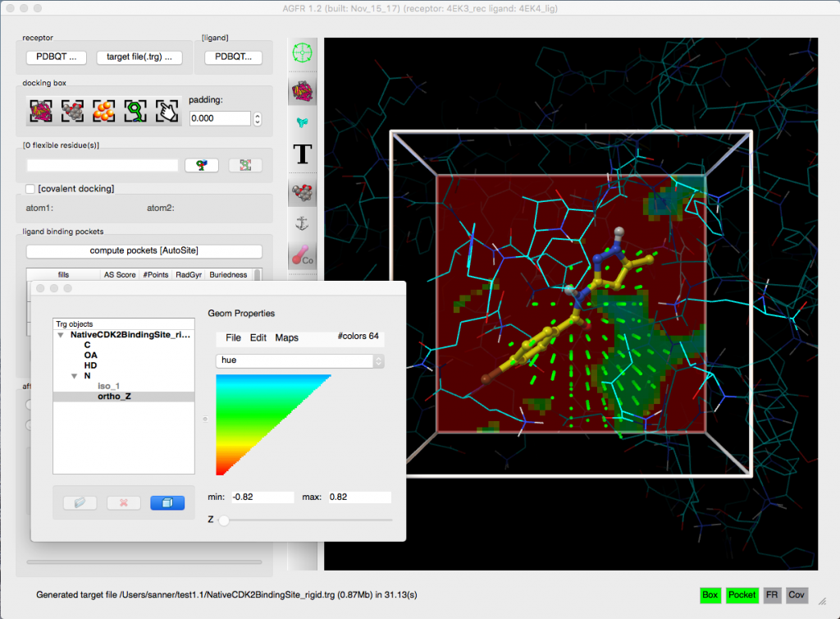The height and width of the screenshot is (619, 840).
Task: Collapse the NativeCDK2BindingSite tree node
Action: pos(60,336)
